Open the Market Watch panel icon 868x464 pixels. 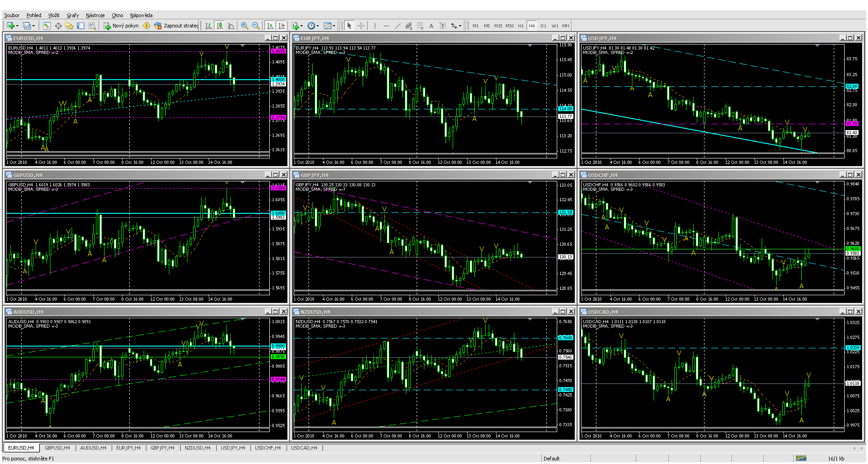point(46,26)
